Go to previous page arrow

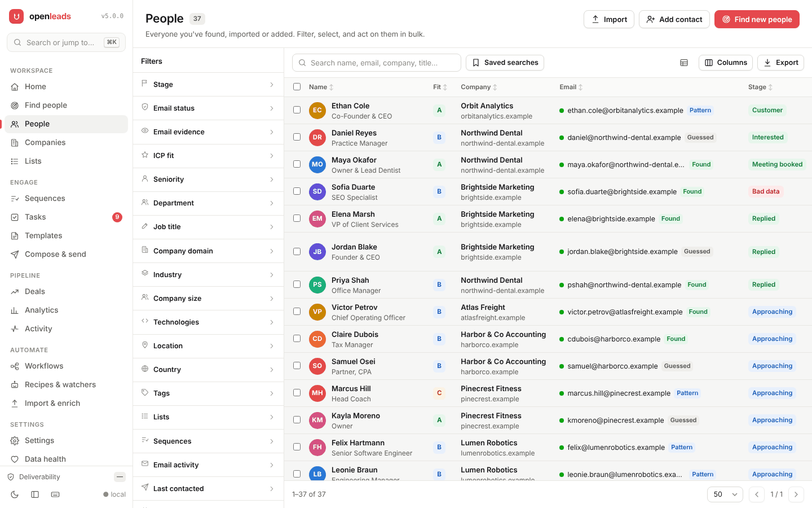757,494
